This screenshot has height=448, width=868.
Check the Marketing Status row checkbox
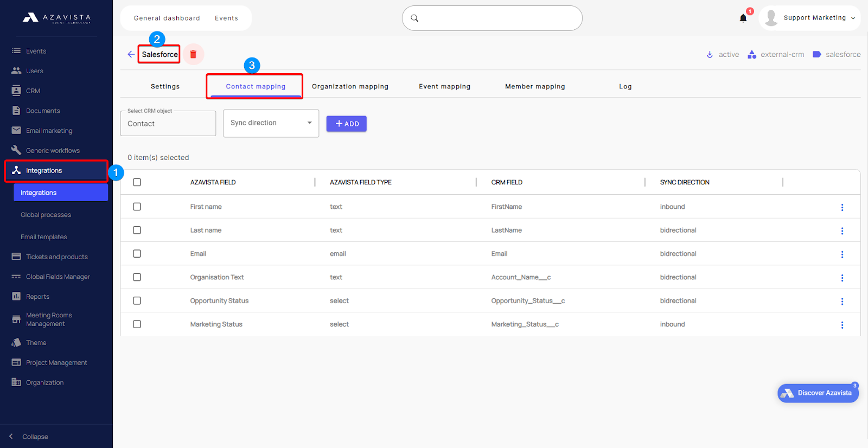coord(137,324)
